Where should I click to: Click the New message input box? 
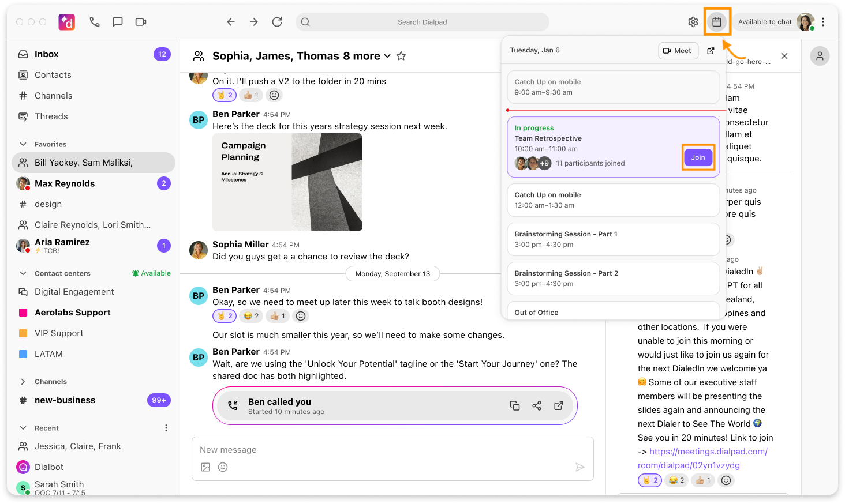click(392, 458)
